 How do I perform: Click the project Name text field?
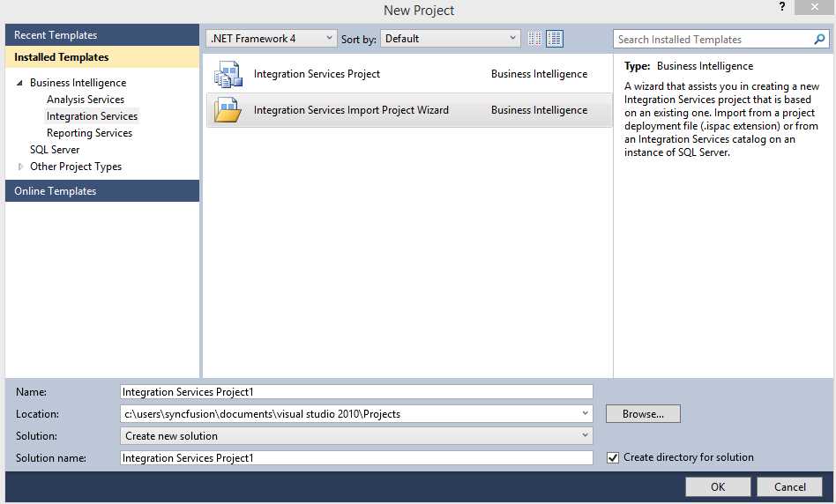(356, 391)
